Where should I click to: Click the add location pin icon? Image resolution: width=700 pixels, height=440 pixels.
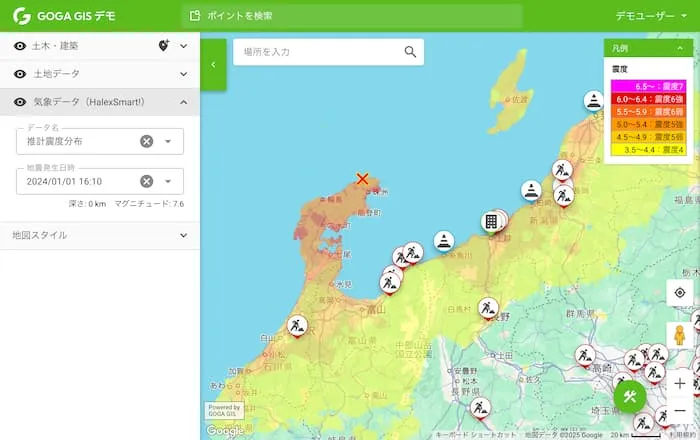point(164,46)
